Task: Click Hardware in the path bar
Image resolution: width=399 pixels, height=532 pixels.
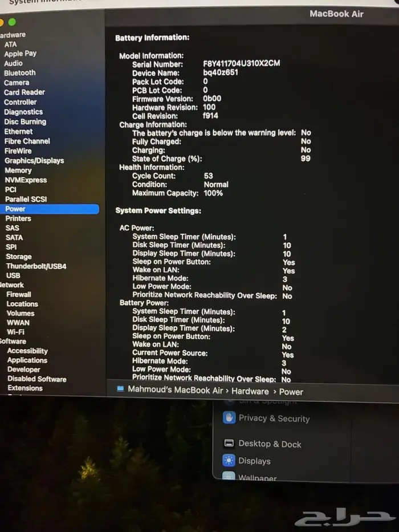Action: [250, 392]
